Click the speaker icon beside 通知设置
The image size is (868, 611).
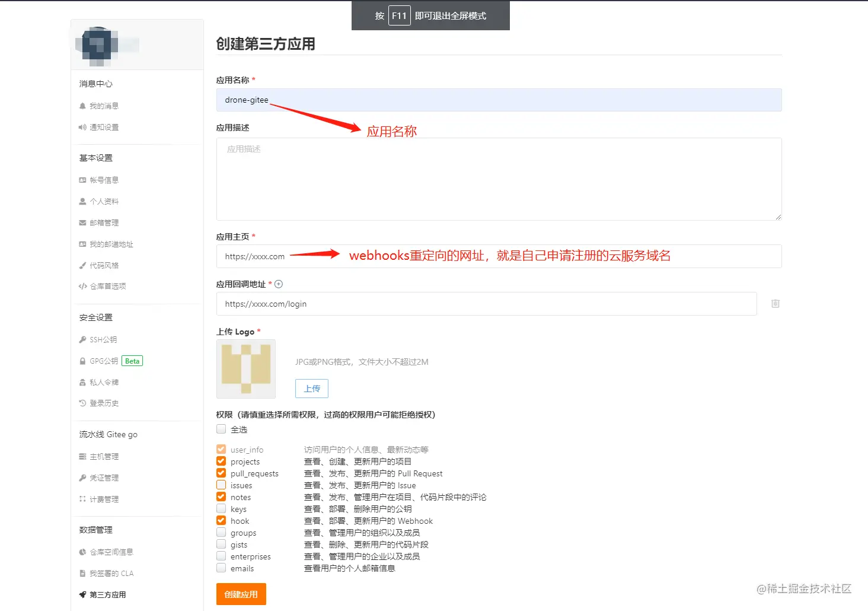82,128
